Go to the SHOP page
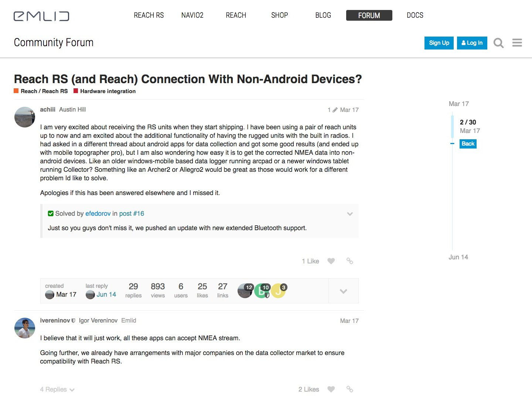This screenshot has width=532, height=399. point(279,15)
